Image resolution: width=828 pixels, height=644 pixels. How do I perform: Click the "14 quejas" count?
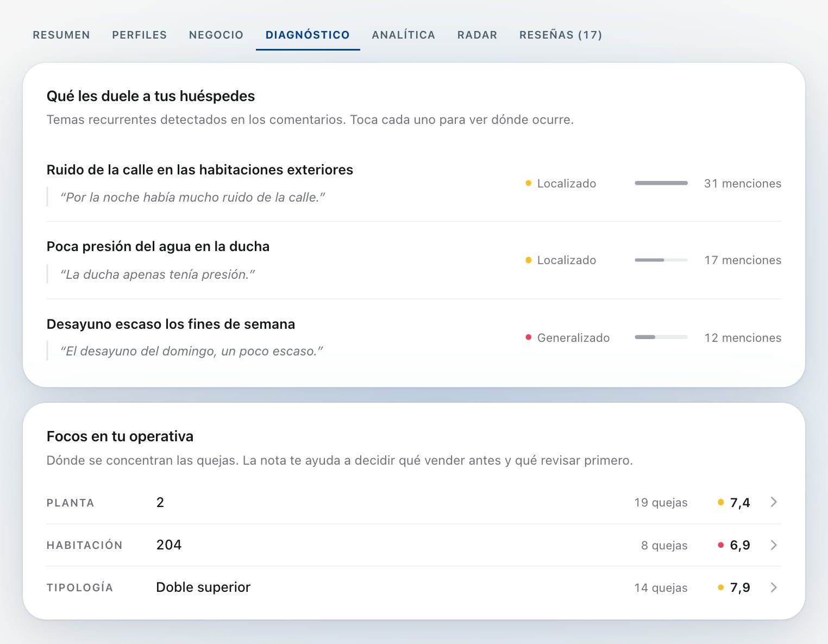pyautogui.click(x=661, y=587)
